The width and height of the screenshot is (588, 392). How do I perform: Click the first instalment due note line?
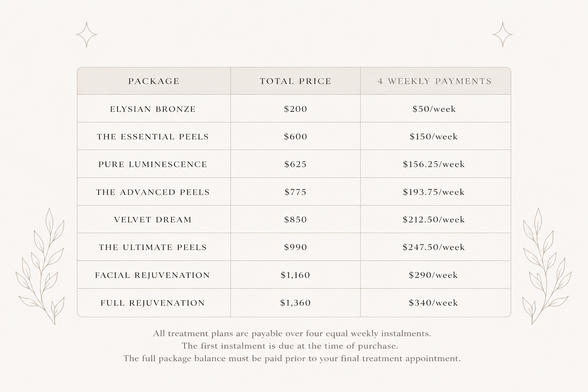pyautogui.click(x=290, y=346)
